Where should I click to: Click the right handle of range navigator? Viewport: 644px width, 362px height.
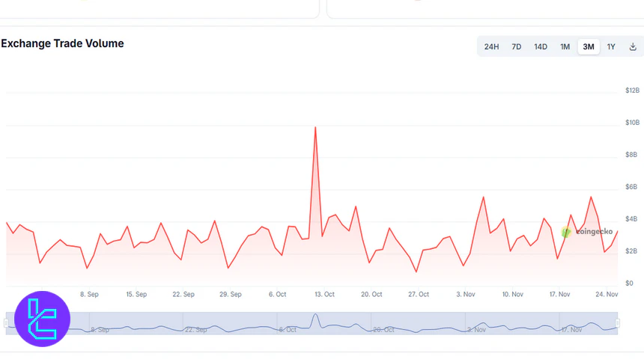(617, 323)
